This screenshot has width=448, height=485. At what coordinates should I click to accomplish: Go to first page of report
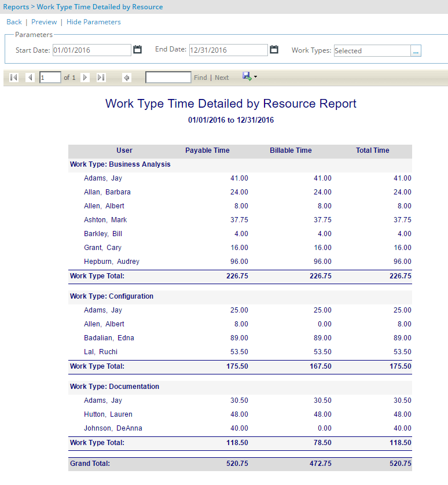(x=14, y=78)
